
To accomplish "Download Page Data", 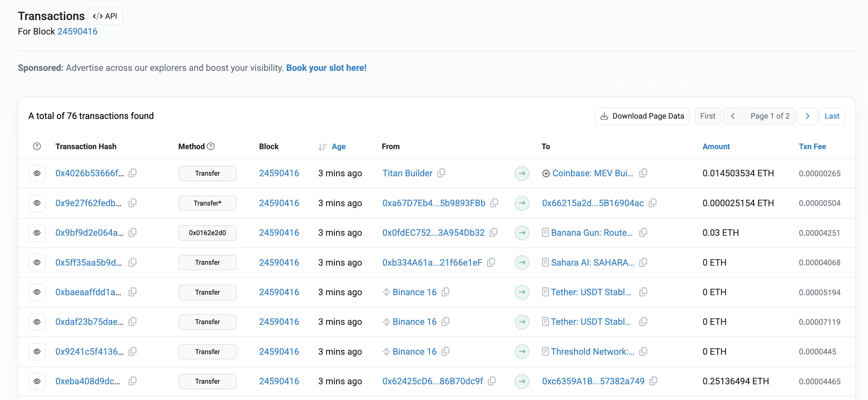I will point(642,116).
